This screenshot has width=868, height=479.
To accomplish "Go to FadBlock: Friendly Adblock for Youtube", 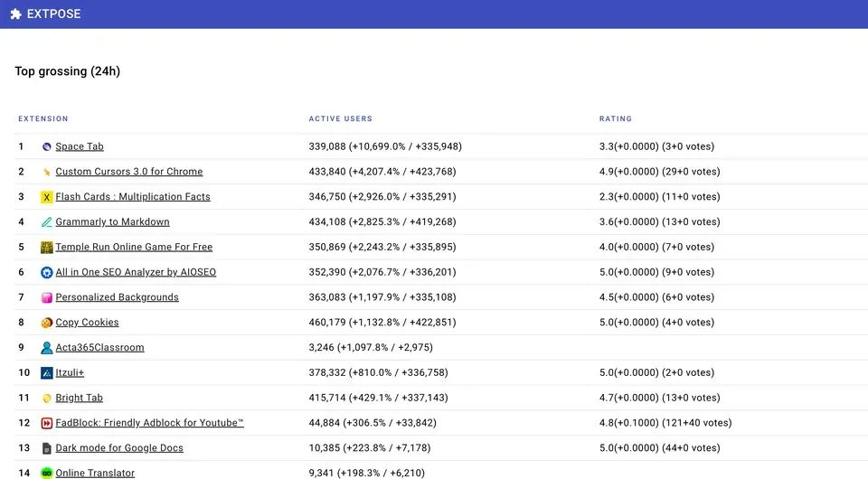I will pyautogui.click(x=149, y=423).
